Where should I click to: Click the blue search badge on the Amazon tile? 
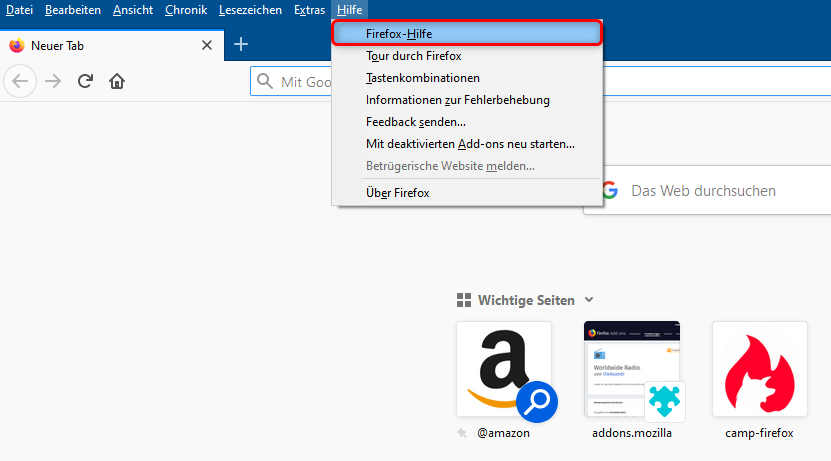click(x=537, y=402)
